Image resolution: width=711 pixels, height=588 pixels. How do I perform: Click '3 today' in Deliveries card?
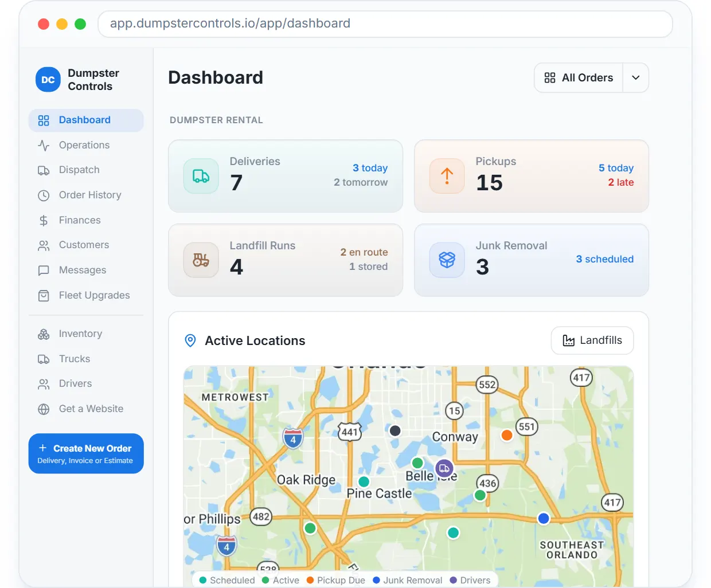[x=370, y=168]
